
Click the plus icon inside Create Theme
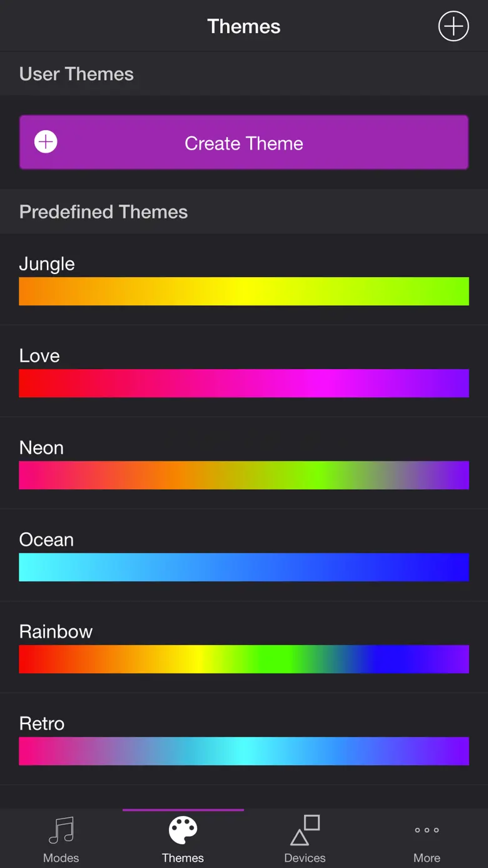46,142
